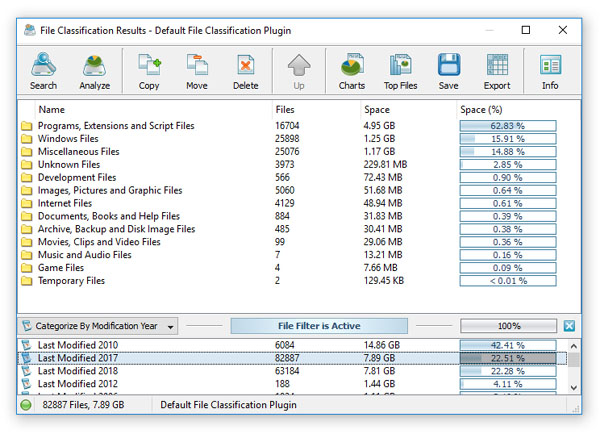Click the 25898 files count
The image size is (600, 434).
287,139
